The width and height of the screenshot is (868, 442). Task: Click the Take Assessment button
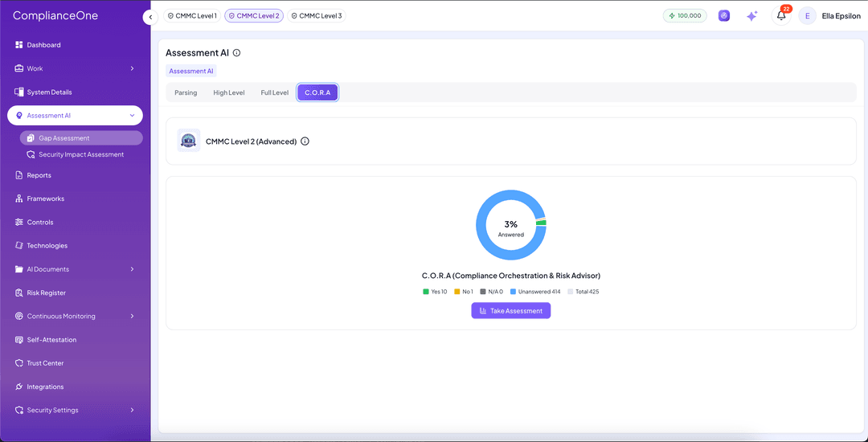tap(510, 311)
